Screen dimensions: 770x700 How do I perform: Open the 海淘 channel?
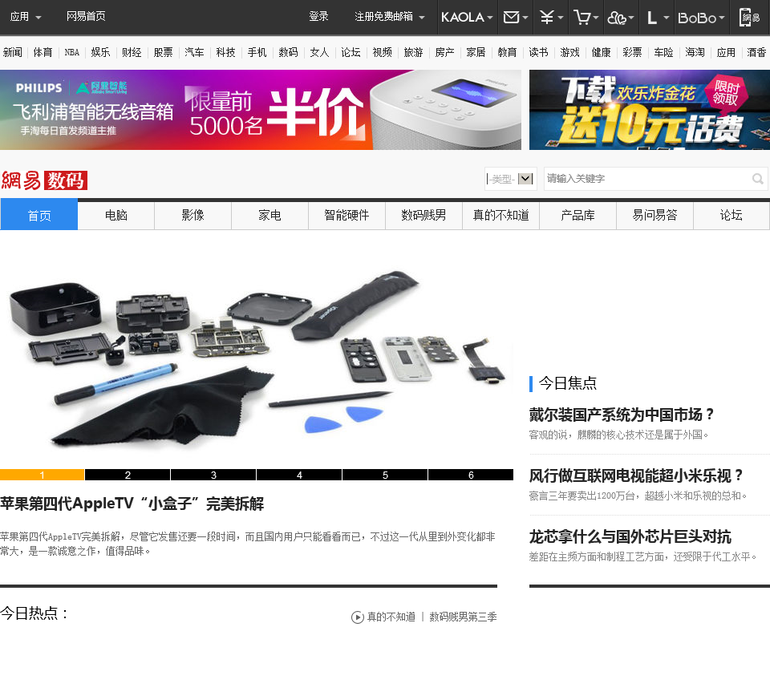coord(695,52)
